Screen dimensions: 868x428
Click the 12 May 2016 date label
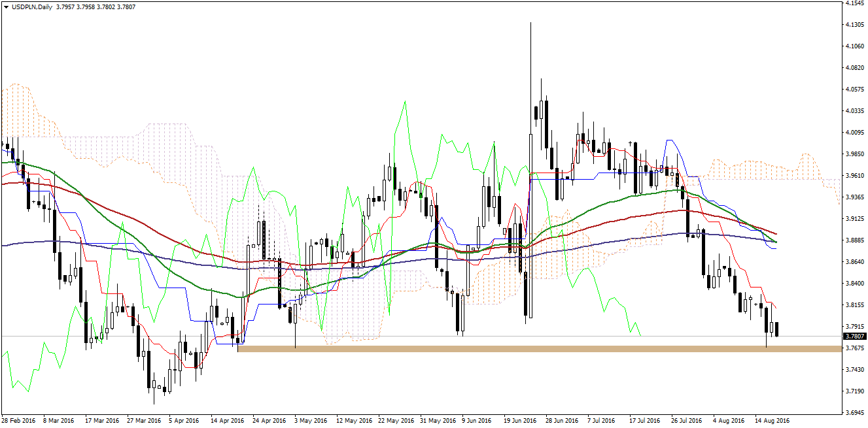point(354,421)
